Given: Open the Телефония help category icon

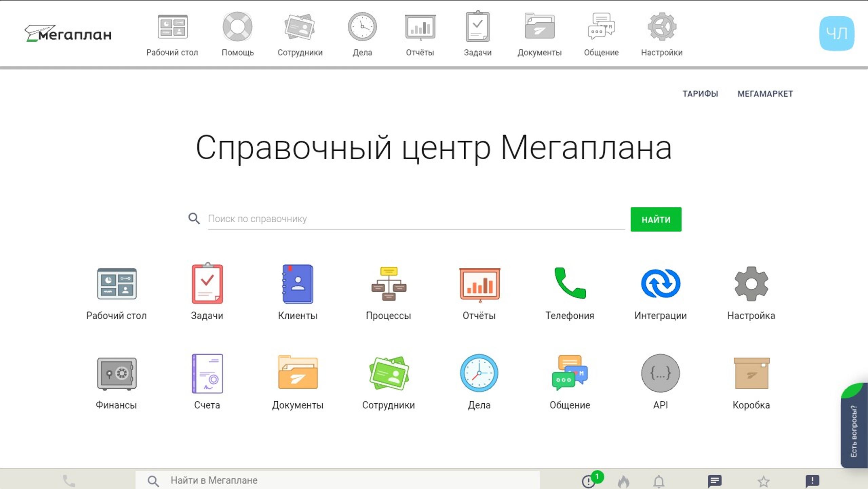Looking at the screenshot, I should (570, 284).
